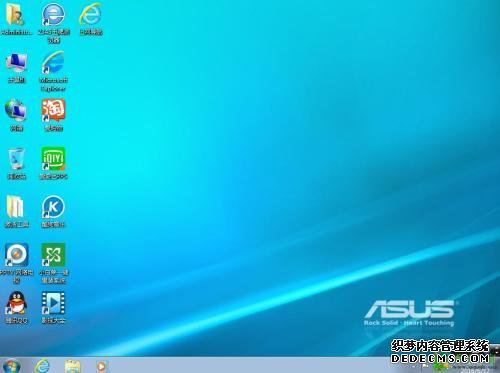Select the blue Kugou music K icon

pos(53,211)
